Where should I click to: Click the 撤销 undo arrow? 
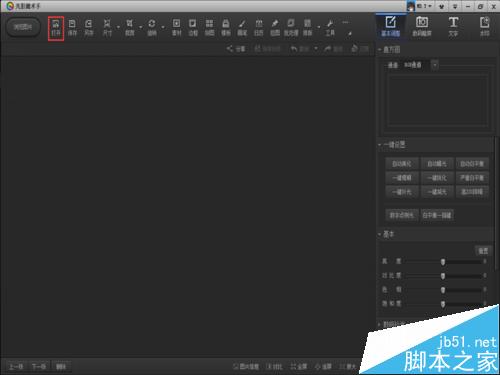pyautogui.click(x=299, y=49)
